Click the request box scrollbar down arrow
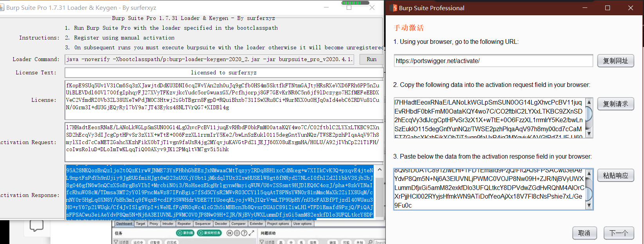 tap(589, 134)
